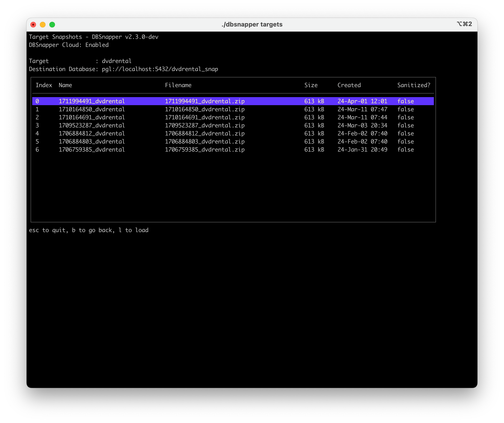
Task: Click the Index column header
Action: tap(44, 85)
